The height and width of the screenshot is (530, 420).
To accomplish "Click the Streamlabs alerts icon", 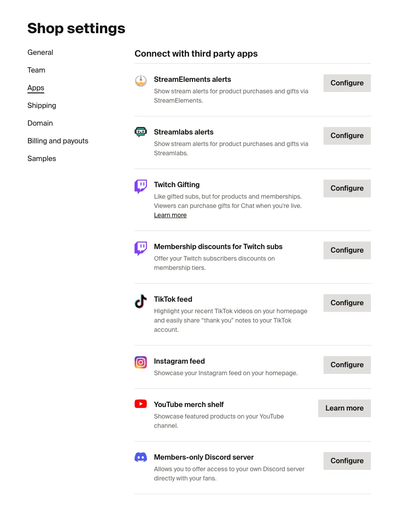I will tap(141, 132).
